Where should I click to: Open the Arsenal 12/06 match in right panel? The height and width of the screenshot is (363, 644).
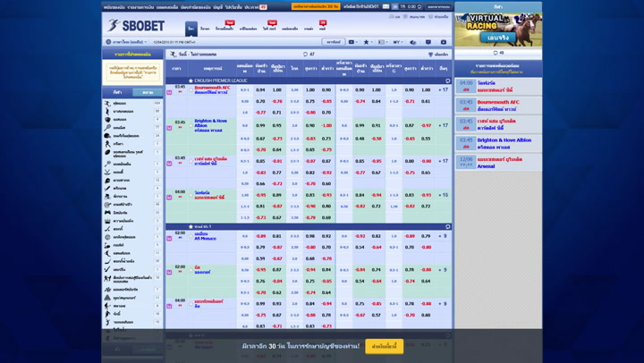(x=498, y=163)
